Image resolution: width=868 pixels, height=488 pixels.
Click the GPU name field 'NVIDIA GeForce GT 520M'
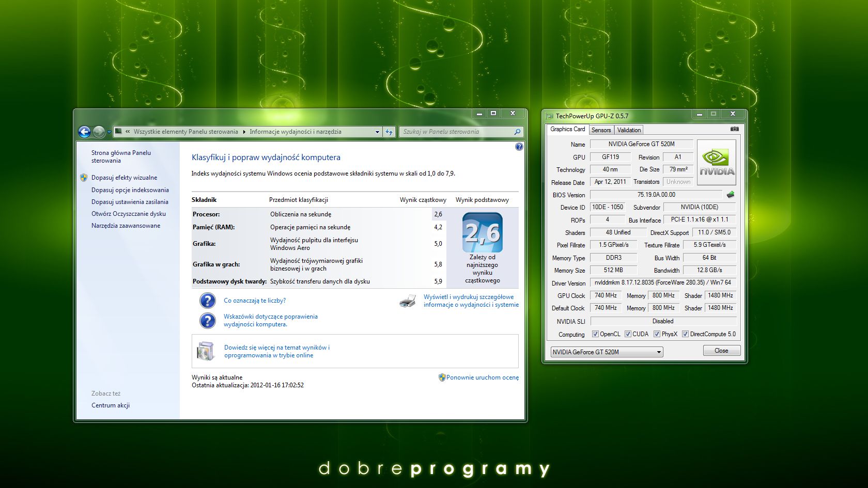[641, 144]
